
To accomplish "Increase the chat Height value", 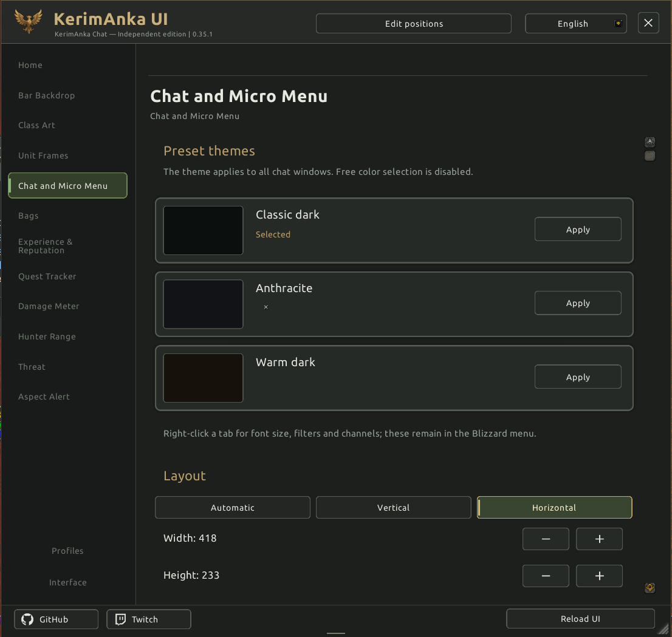I will point(599,576).
